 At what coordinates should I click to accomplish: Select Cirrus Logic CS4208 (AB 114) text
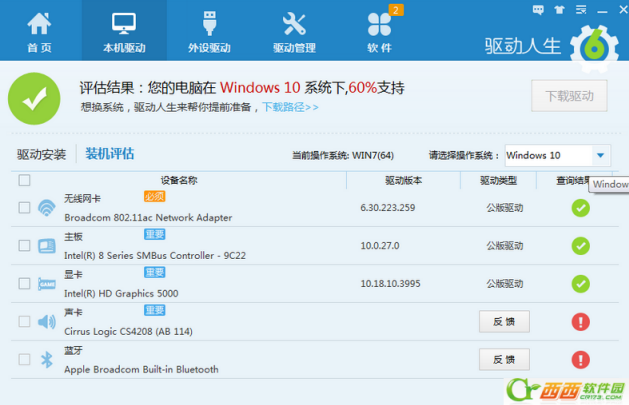(128, 332)
